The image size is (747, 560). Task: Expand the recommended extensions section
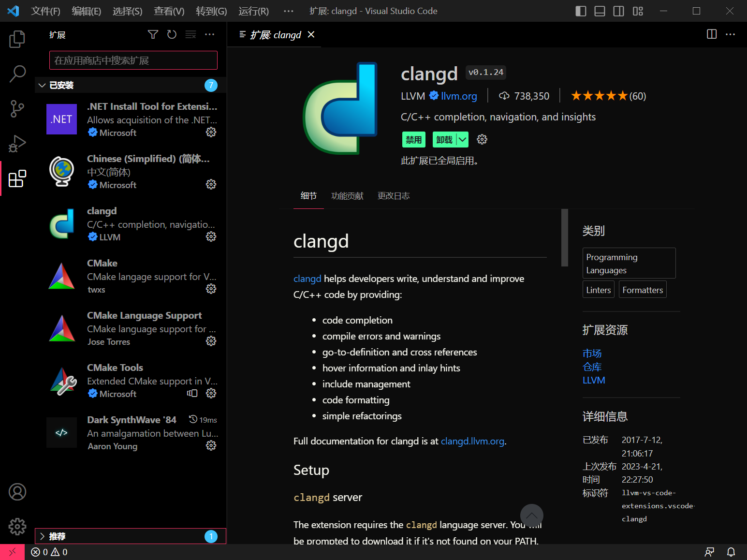[43, 536]
